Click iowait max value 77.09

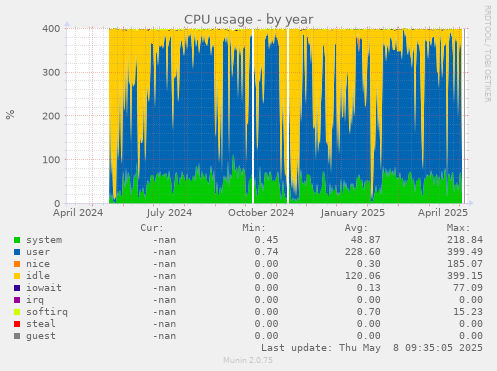pos(468,288)
